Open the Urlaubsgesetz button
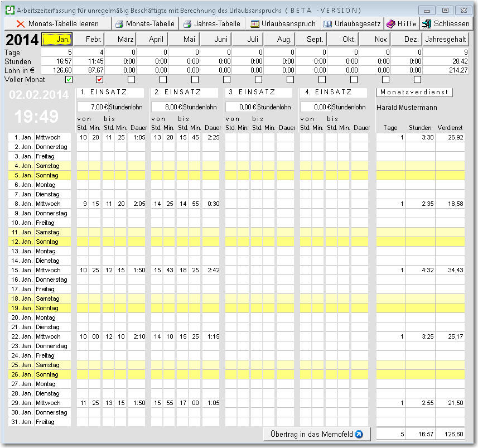 (x=352, y=24)
